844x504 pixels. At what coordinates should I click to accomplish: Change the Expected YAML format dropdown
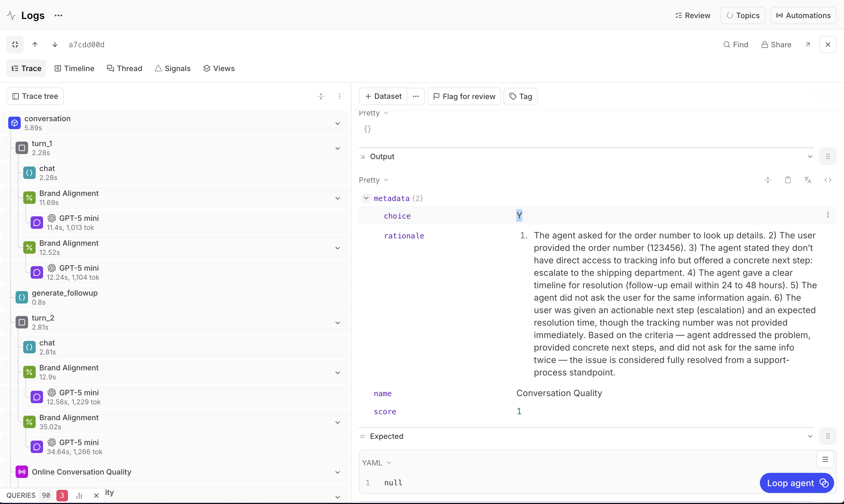[x=377, y=463]
